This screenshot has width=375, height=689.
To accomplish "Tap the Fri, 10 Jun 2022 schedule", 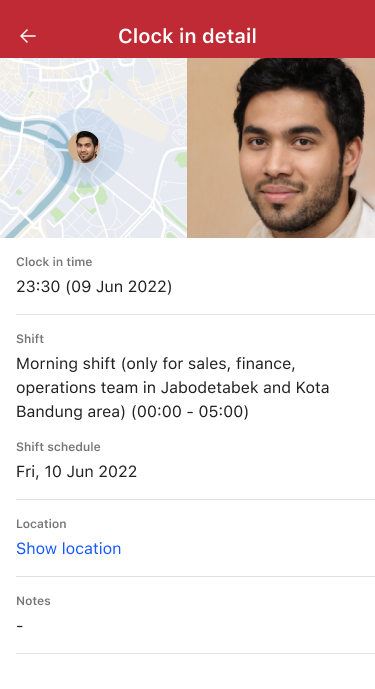I will pos(76,471).
